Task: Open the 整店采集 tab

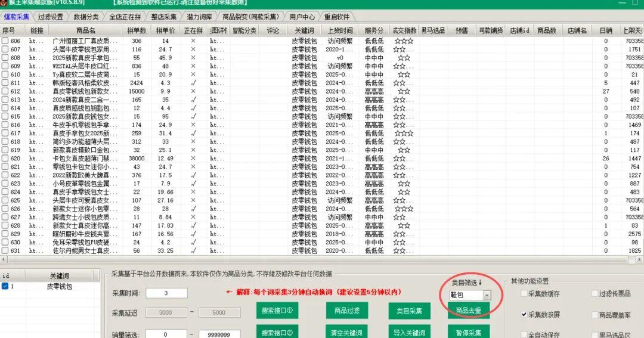Action: [163, 17]
